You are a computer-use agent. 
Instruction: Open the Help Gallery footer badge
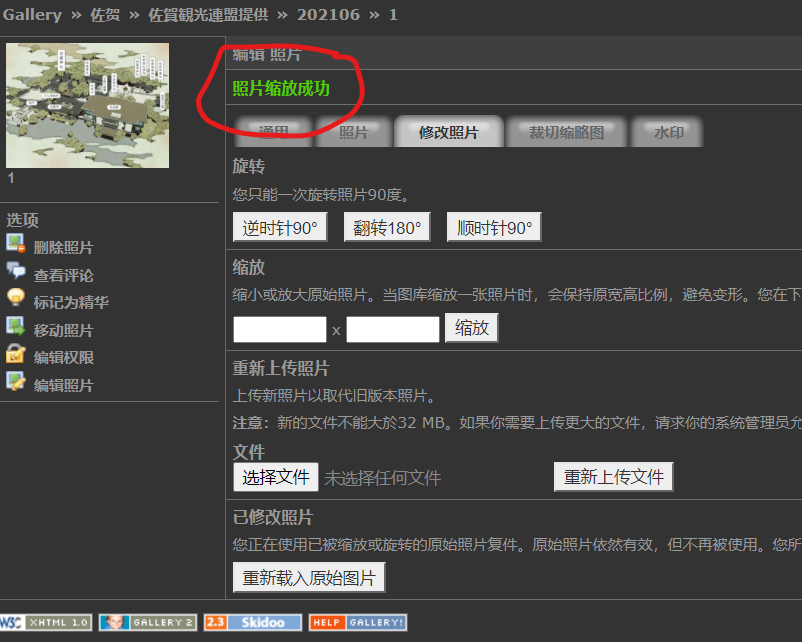tap(358, 622)
